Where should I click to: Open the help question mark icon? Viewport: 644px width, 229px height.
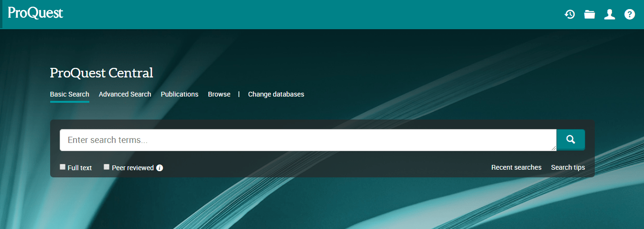click(x=630, y=14)
